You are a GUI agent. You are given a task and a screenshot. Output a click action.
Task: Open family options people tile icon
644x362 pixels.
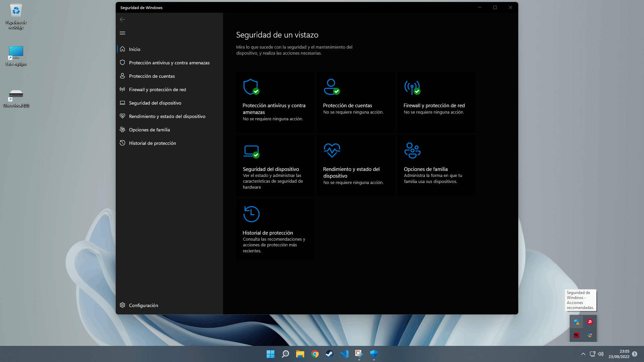[x=412, y=150]
